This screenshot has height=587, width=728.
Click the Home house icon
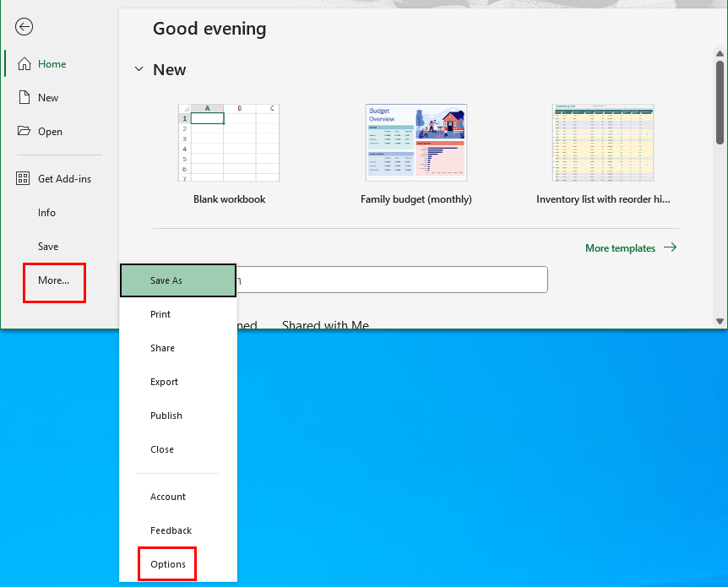coord(24,63)
